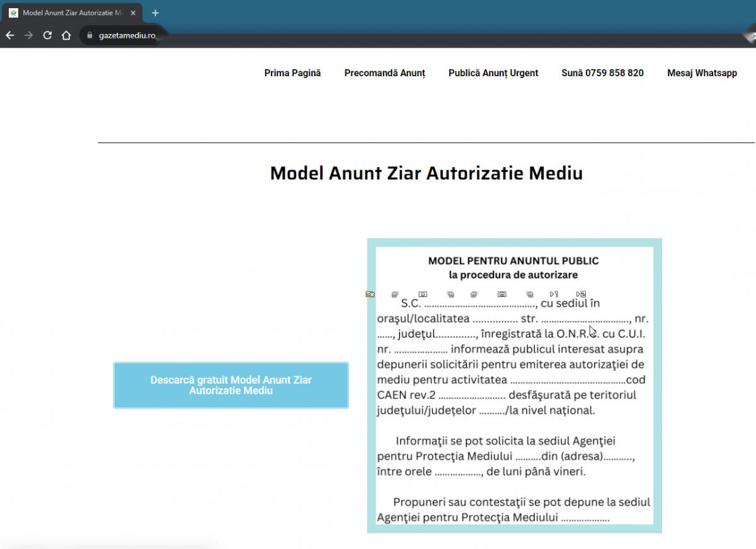Close the Model Anunt Ziar tab
Viewport: 756px width, 549px height.
pos(133,13)
